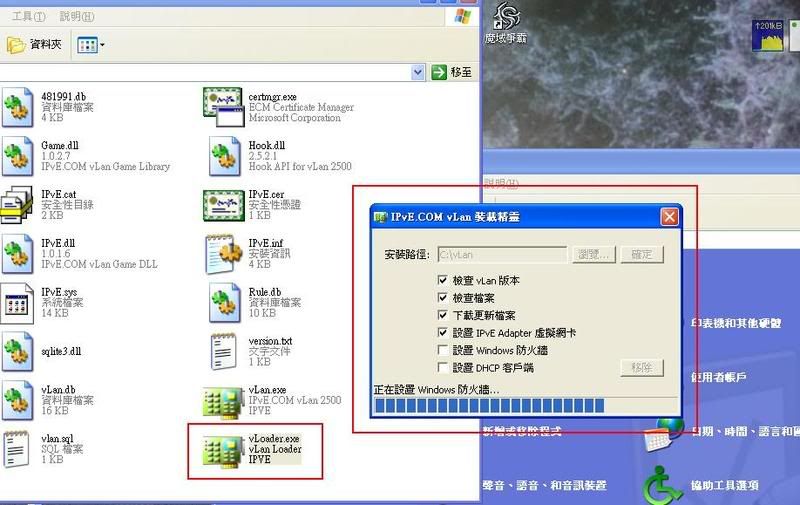The image size is (800, 505).
Task: Enable the 設置 Windows 防火牆 checkbox
Action: [x=442, y=350]
